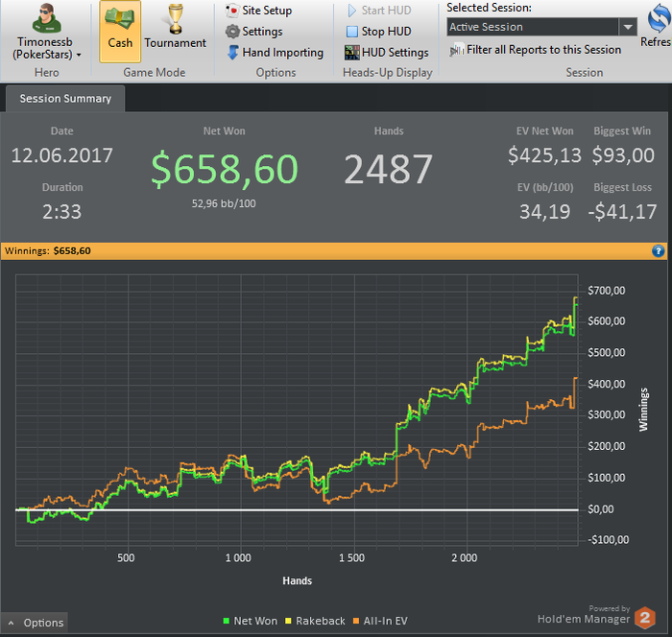
Task: Click the $0,00 axis label
Action: coord(600,509)
